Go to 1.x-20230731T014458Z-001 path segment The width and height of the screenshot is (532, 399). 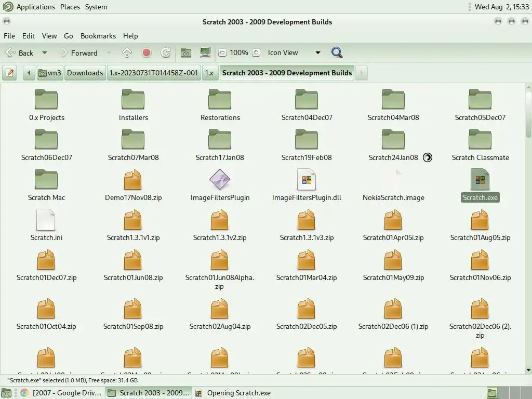pos(153,73)
